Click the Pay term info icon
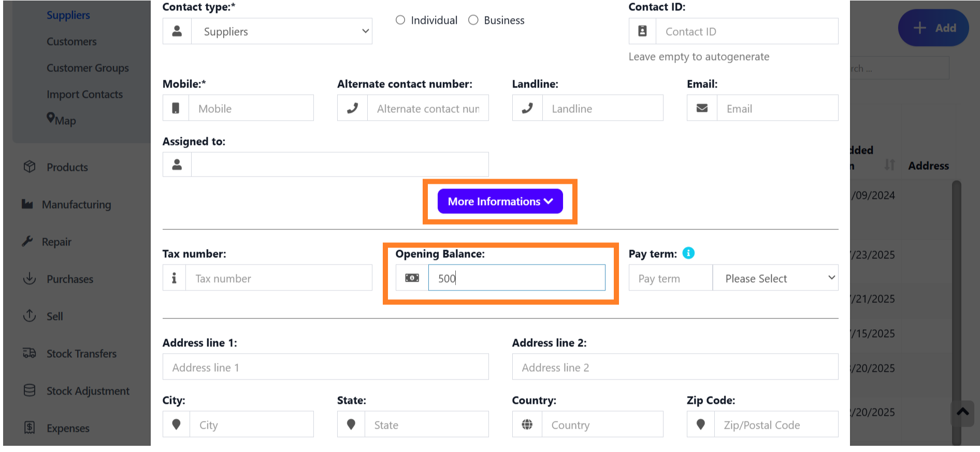The width and height of the screenshot is (980, 452). coord(688,253)
